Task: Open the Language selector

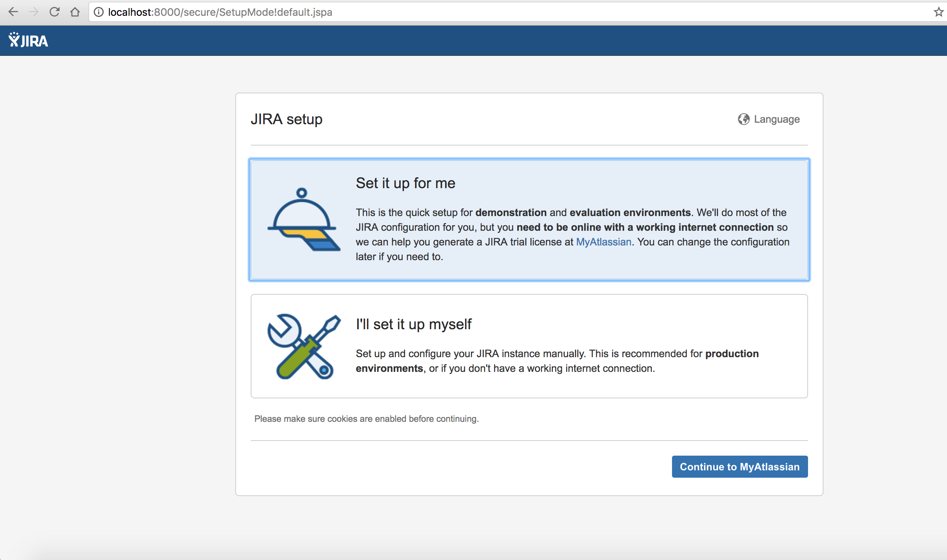Action: pos(769,119)
